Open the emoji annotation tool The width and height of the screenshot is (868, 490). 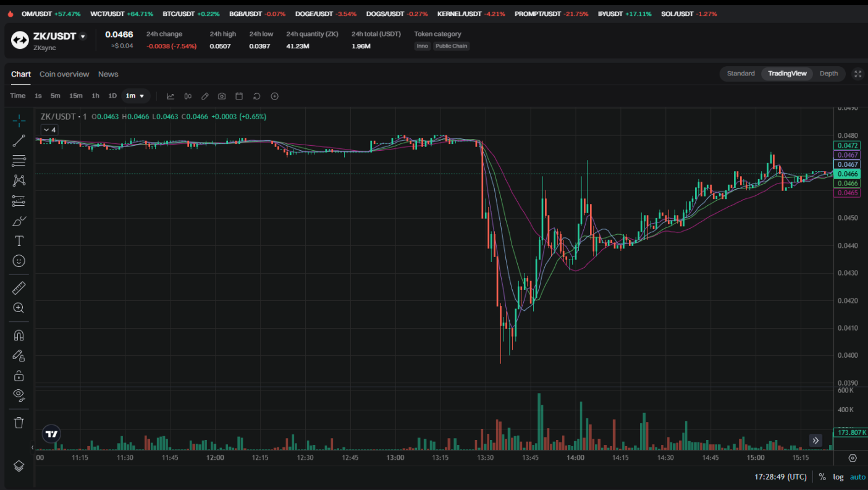tap(19, 260)
